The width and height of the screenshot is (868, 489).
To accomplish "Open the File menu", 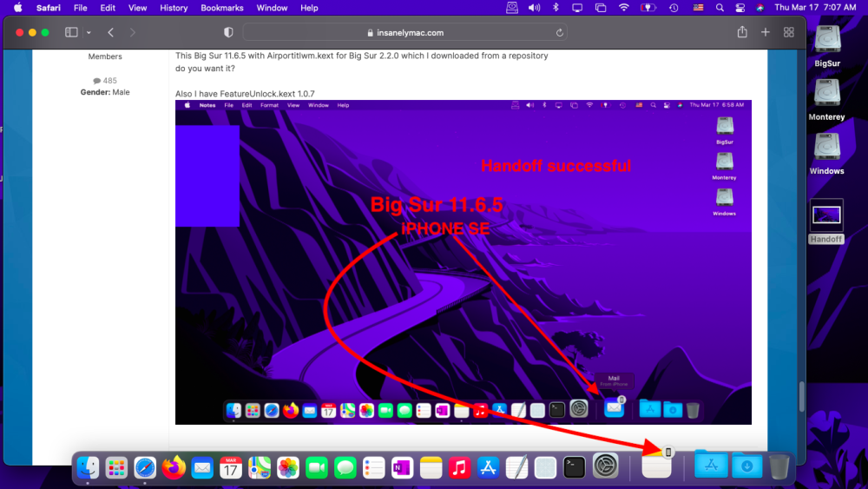I will (80, 8).
